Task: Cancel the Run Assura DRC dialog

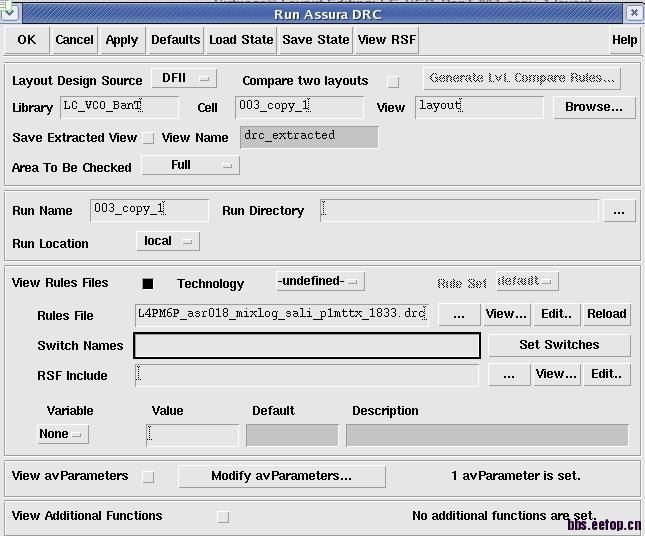Action: coord(74,40)
